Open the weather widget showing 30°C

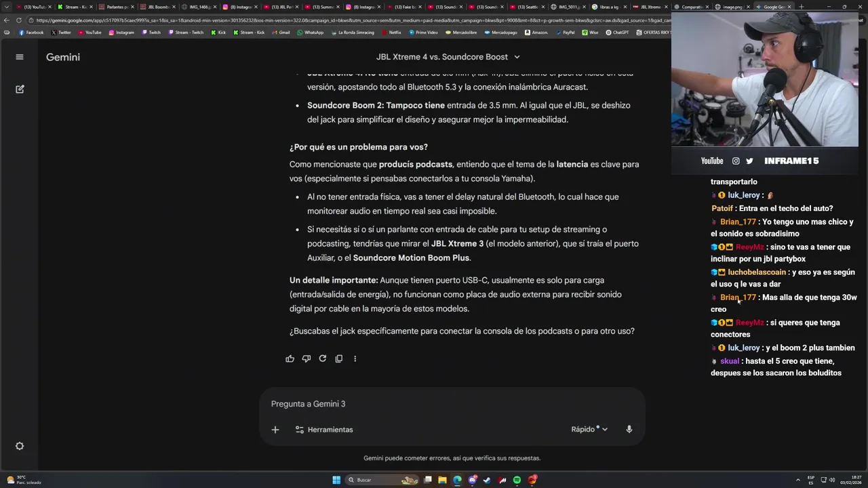(x=24, y=480)
